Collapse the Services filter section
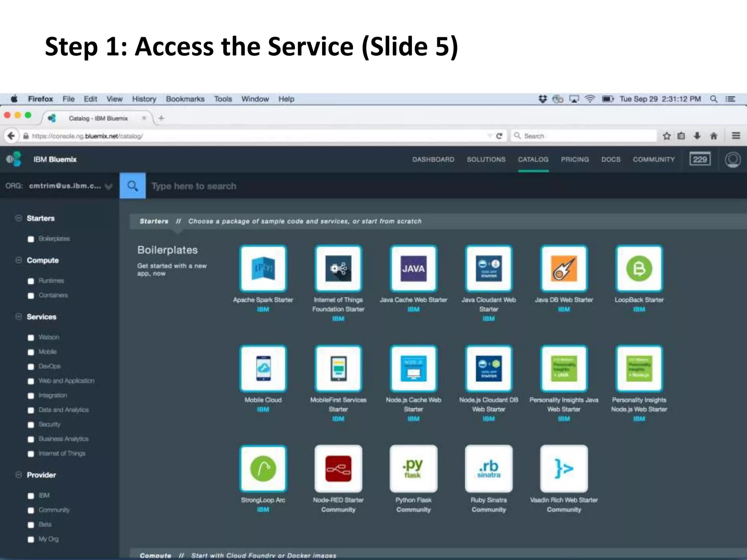 [x=19, y=316]
